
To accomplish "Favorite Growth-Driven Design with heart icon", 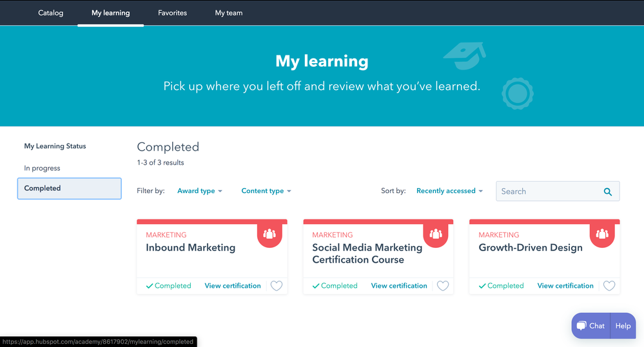I will coord(609,285).
